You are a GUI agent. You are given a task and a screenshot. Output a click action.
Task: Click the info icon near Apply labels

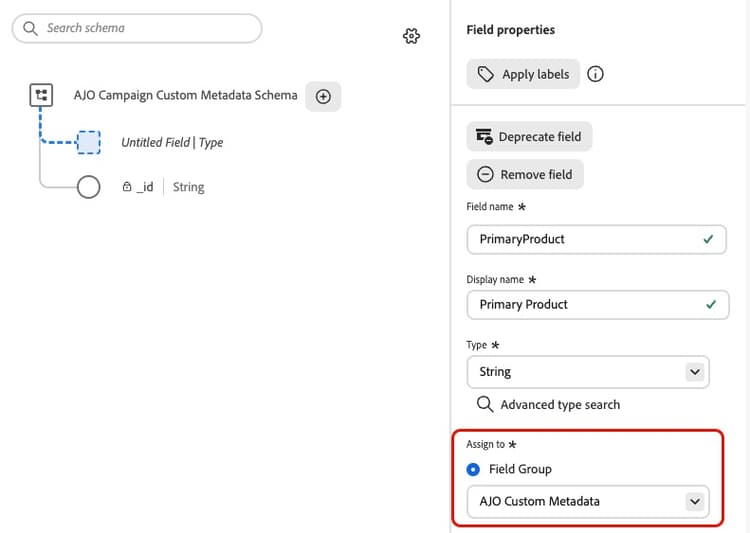click(x=595, y=74)
